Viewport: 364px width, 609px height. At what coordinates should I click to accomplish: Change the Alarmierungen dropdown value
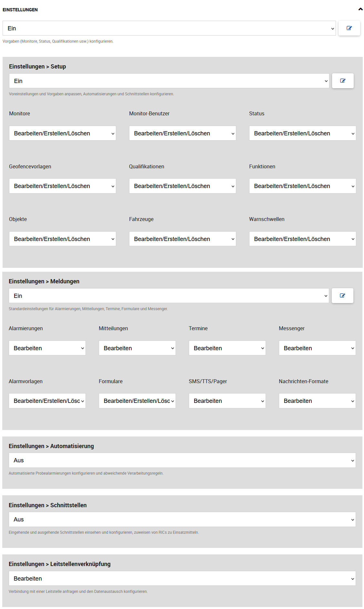(47, 348)
